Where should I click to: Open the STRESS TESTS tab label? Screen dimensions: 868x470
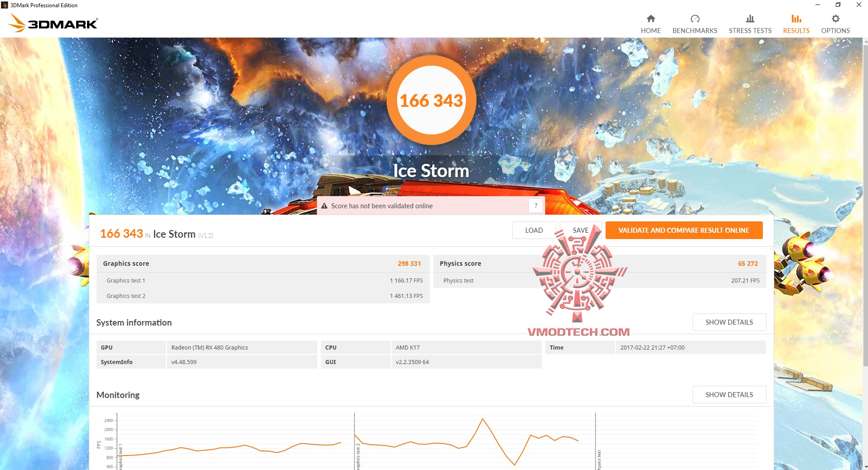(x=750, y=31)
